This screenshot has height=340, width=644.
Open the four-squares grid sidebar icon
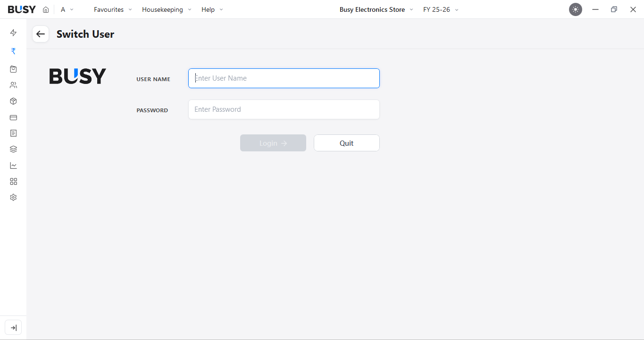(x=13, y=182)
